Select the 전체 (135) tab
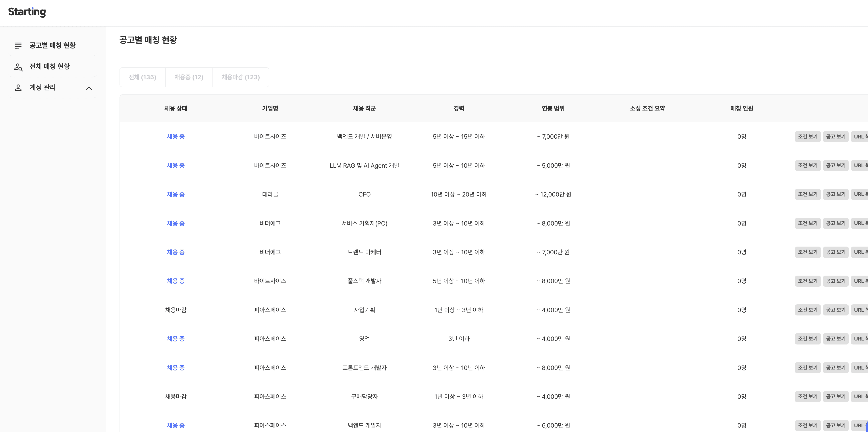Viewport: 868px width, 432px height. tap(142, 77)
